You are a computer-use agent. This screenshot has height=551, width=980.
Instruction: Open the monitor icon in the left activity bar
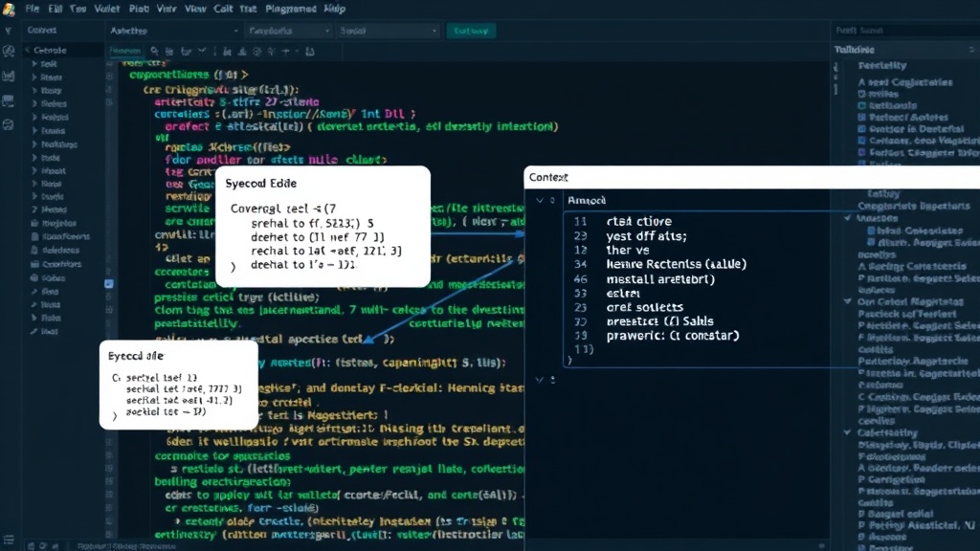(x=8, y=100)
